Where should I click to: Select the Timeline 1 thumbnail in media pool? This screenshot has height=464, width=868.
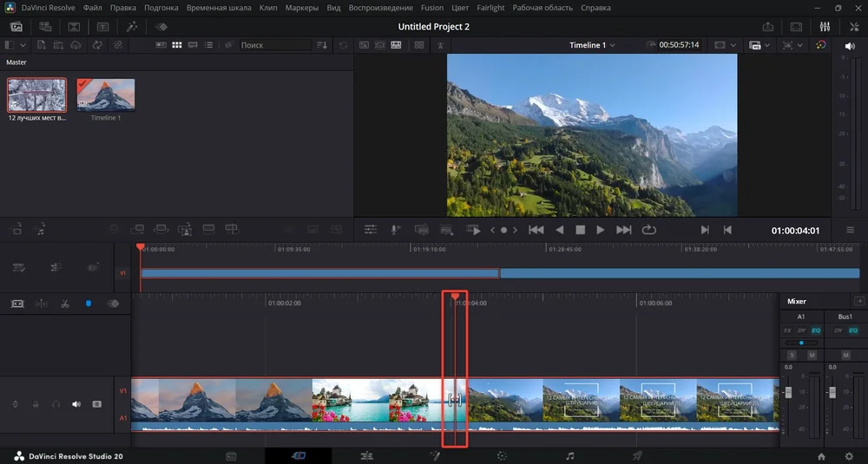tap(106, 95)
